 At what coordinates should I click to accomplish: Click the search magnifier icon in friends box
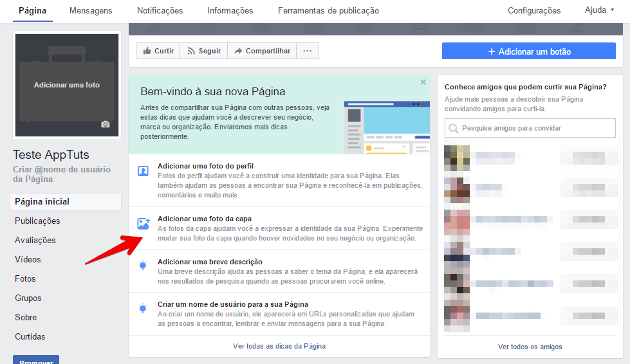(x=453, y=129)
